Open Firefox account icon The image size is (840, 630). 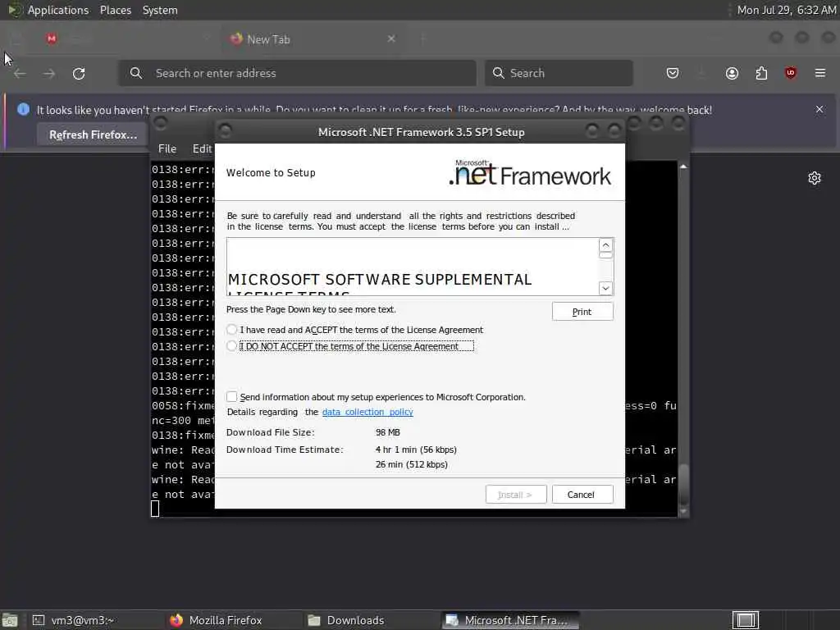[x=732, y=73]
